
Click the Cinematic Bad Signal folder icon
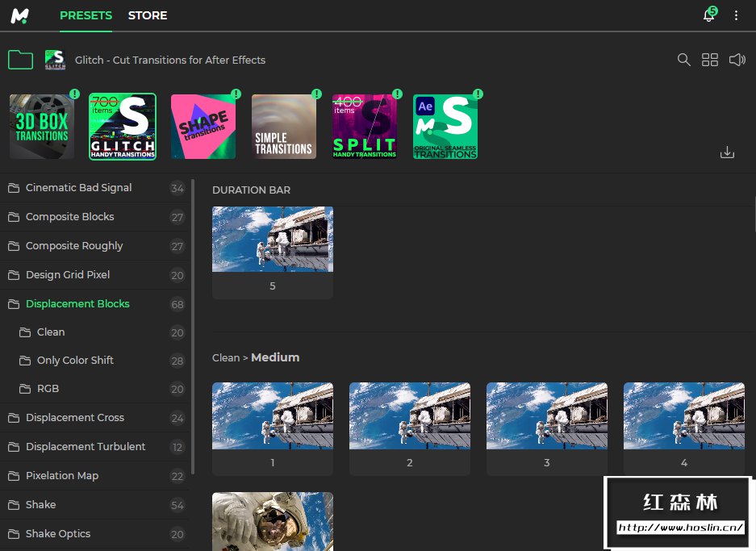click(x=14, y=188)
